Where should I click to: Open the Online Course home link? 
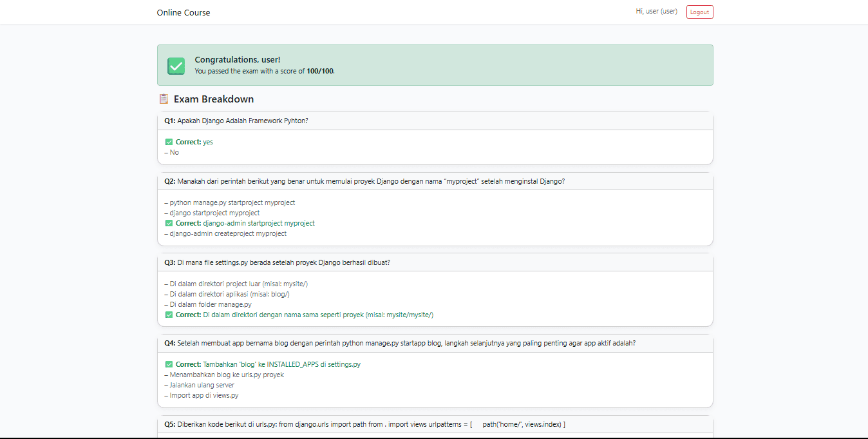coord(184,13)
